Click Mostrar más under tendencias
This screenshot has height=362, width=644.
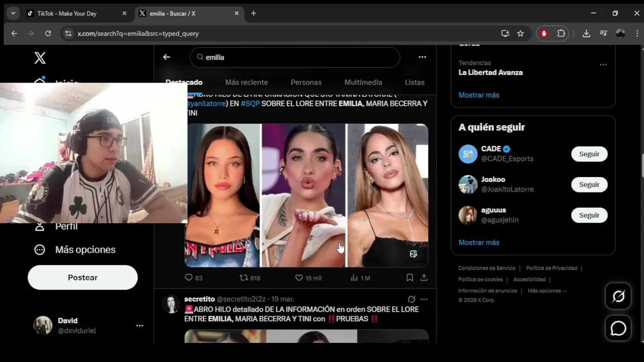click(479, 95)
